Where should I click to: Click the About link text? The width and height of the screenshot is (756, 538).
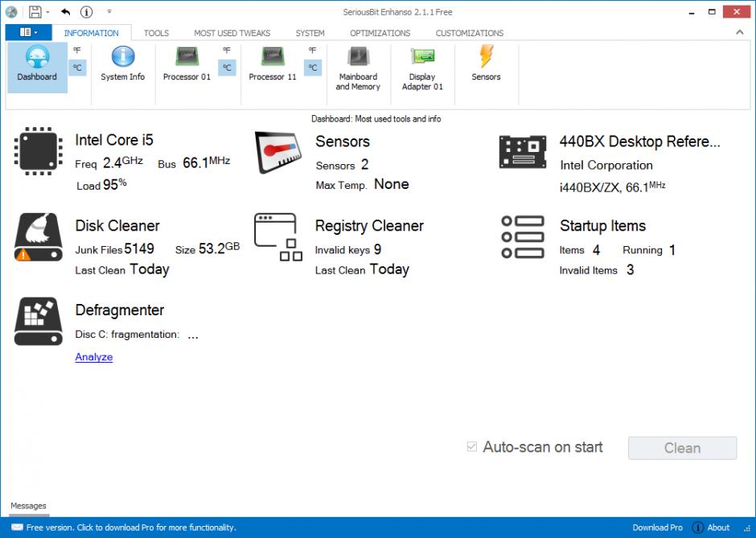pos(718,528)
